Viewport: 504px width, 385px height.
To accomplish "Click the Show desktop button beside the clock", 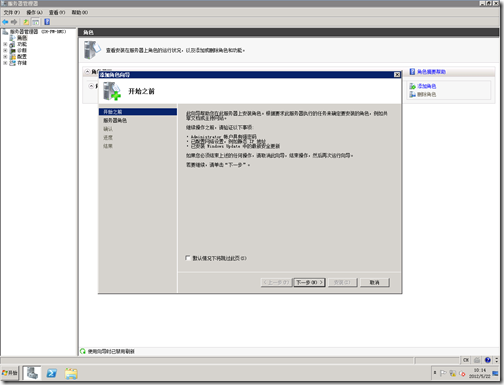I will 495,373.
